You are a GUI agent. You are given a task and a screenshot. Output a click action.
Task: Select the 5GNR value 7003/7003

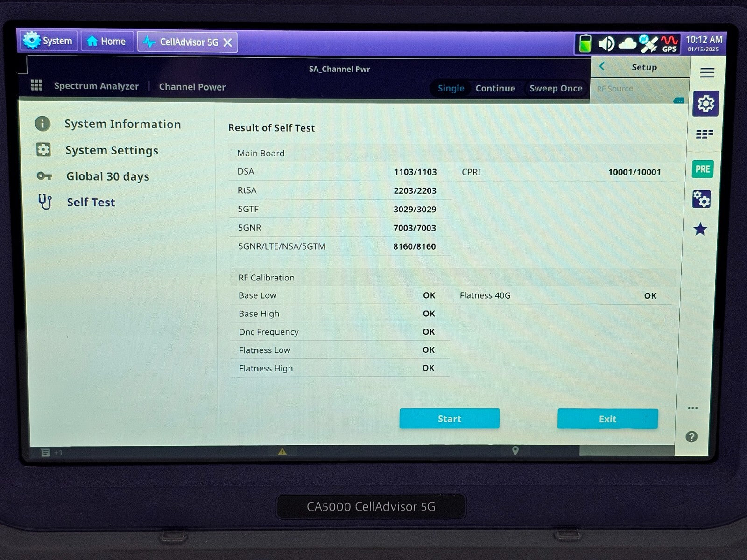pyautogui.click(x=415, y=228)
